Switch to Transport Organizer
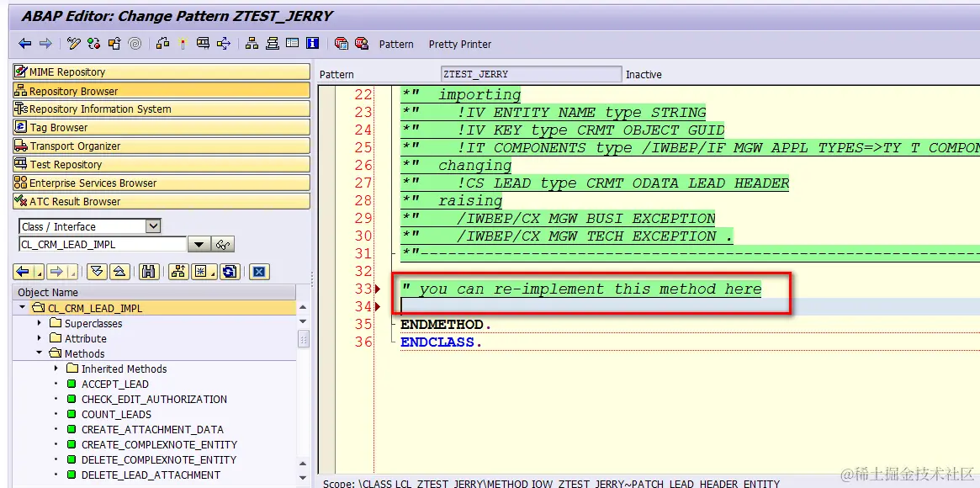The height and width of the screenshot is (488, 980). coord(162,146)
